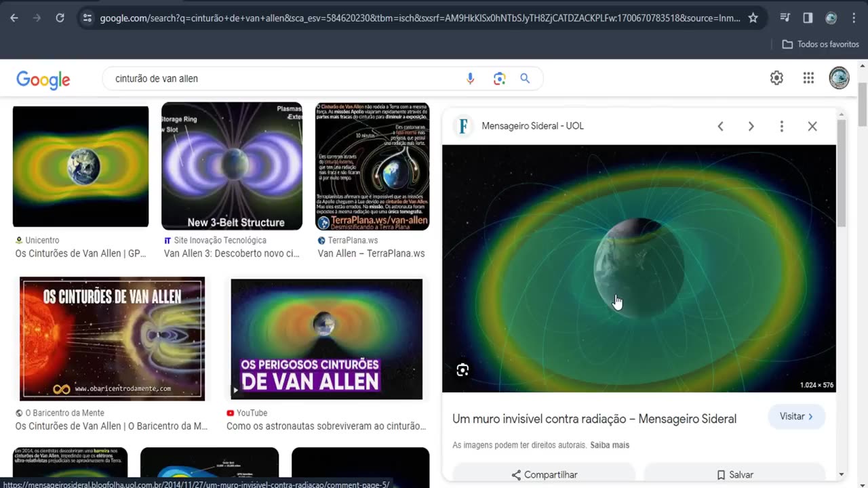Open YouTube Os Perigosos Cinturões thumbnail

(x=327, y=339)
